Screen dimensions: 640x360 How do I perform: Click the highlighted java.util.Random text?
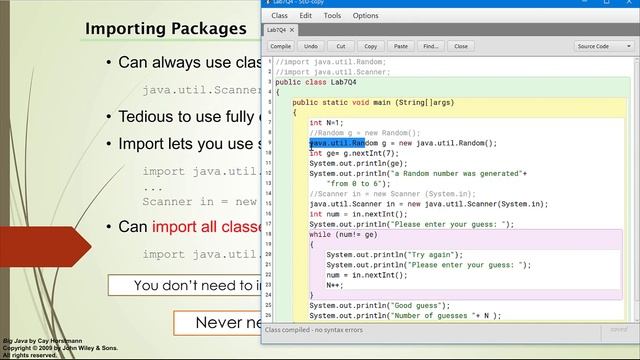(x=337, y=143)
